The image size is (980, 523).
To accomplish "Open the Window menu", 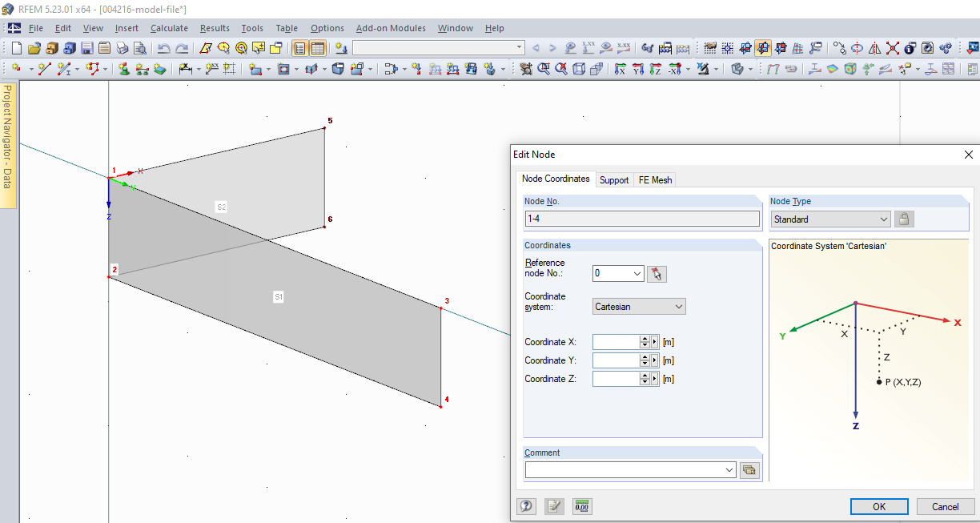I will coord(456,28).
